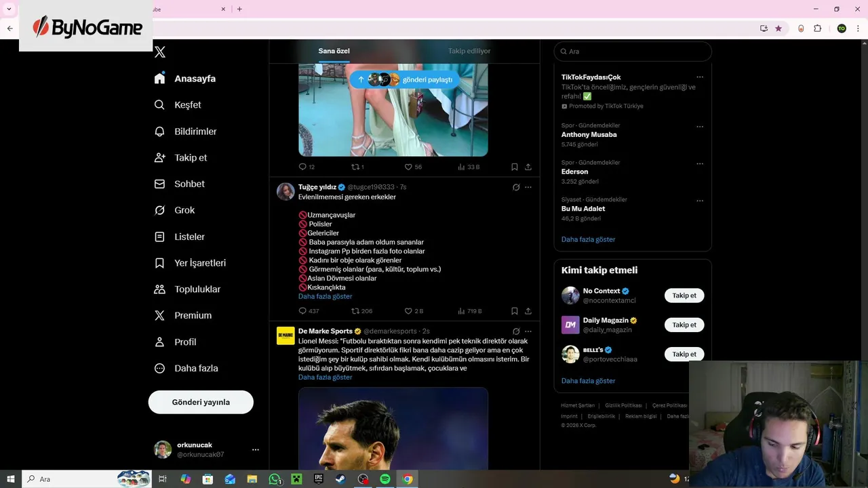This screenshot has height=488, width=868.
Task: Open Bildirimler notifications
Action: pyautogui.click(x=185, y=131)
